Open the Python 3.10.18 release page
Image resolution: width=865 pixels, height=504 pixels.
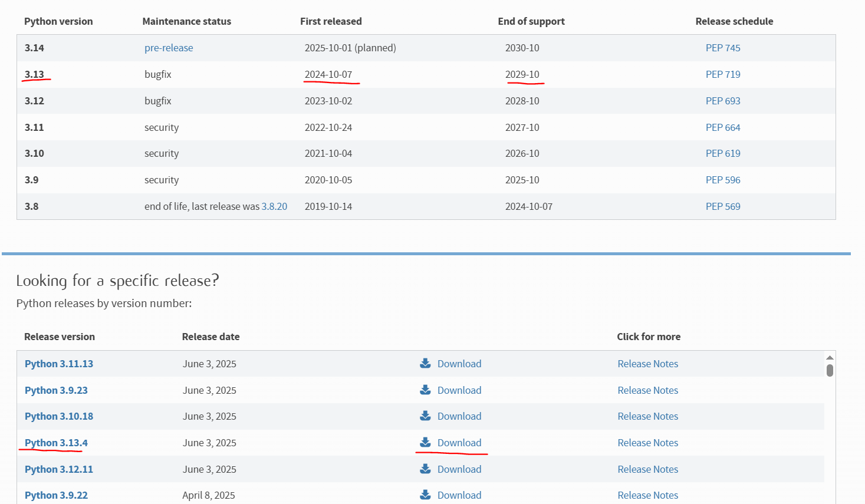59,416
